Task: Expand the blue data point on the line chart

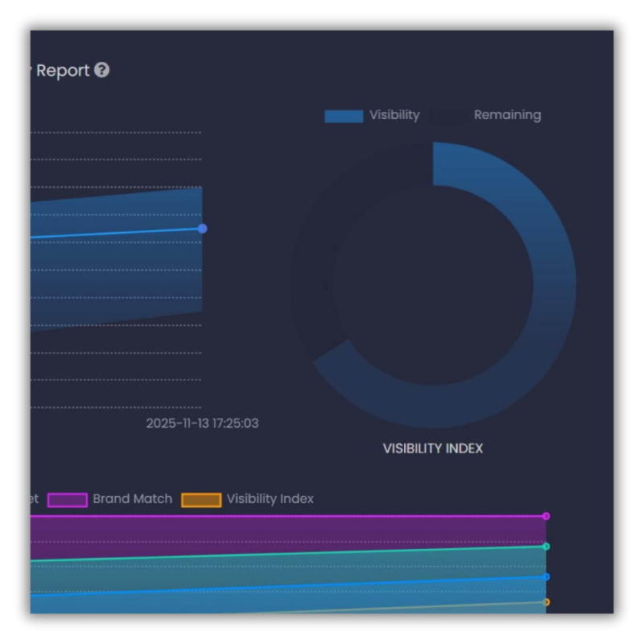Action: click(202, 229)
